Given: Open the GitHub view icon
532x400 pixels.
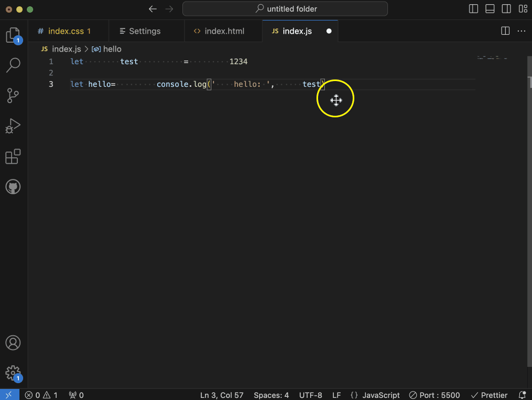Looking at the screenshot, I should [x=13, y=187].
